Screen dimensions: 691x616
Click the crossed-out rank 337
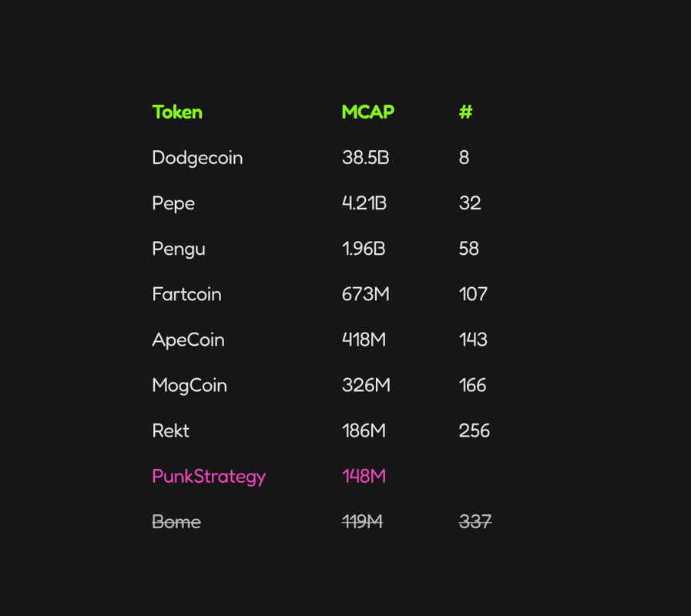pyautogui.click(x=475, y=522)
